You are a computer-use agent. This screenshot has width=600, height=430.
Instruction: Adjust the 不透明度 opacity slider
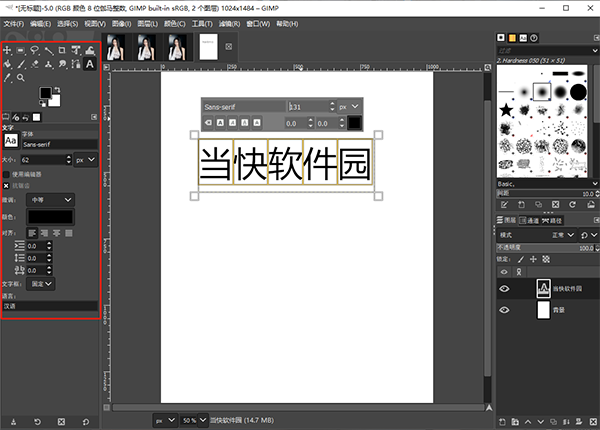pyautogui.click(x=547, y=248)
